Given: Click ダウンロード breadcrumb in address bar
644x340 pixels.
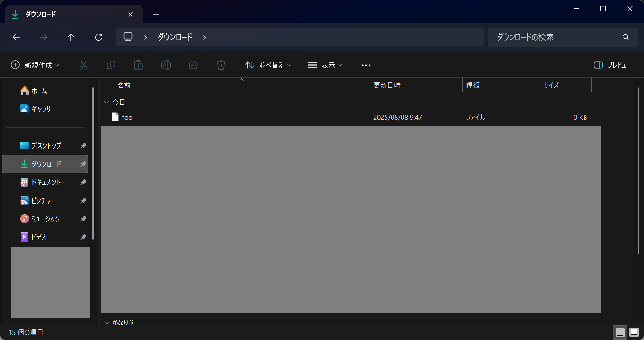Looking at the screenshot, I should point(175,37).
